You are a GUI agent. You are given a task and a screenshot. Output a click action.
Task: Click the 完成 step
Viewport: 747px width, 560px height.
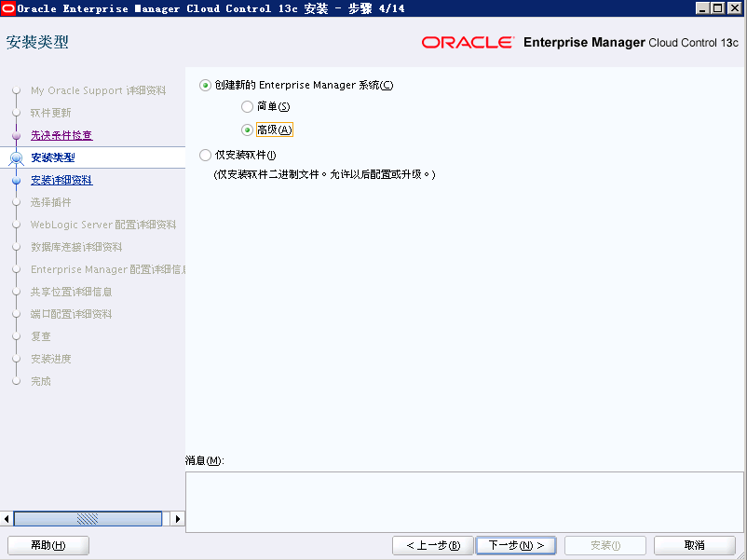pos(41,382)
